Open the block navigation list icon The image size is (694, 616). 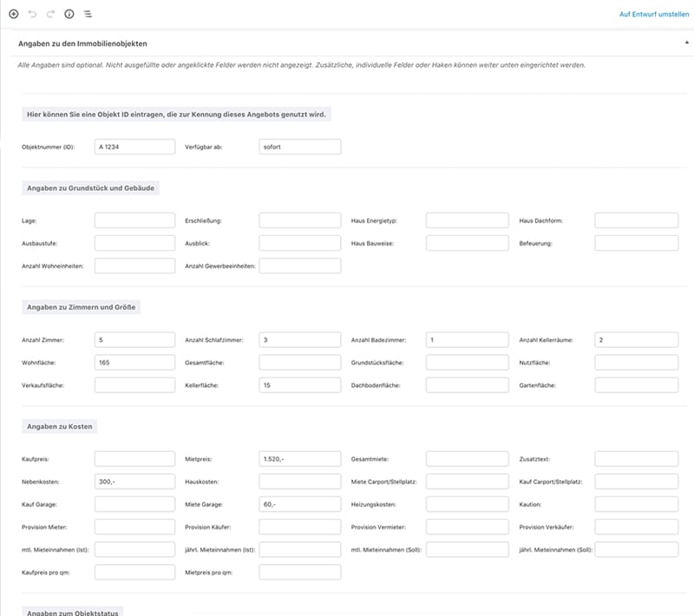[88, 15]
